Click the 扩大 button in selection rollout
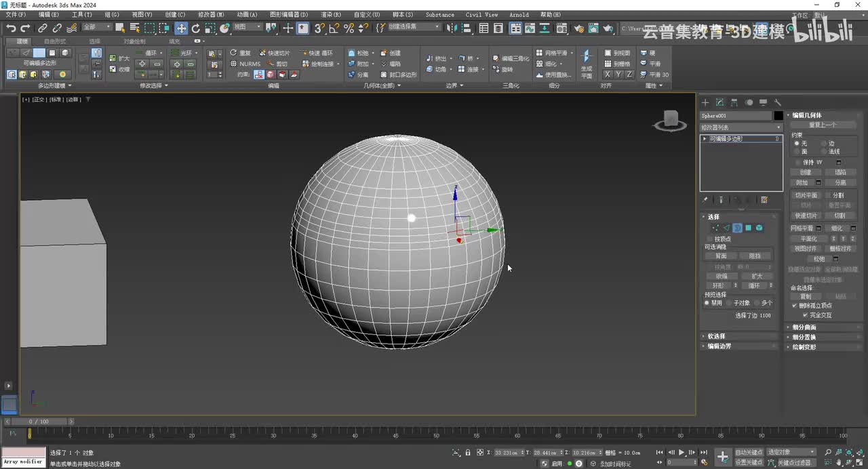Viewport: 868px width, 469px height. coord(757,276)
